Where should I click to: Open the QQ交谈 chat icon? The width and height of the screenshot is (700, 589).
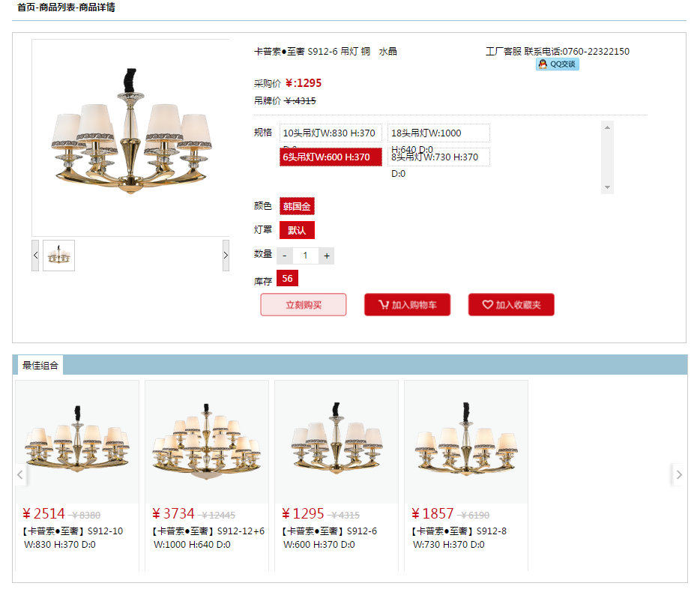pyautogui.click(x=557, y=64)
